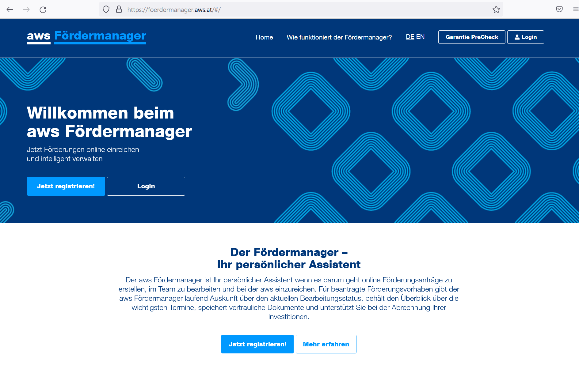This screenshot has height=392, width=579.
Task: Reload the page with the refresh icon
Action: coord(43,9)
